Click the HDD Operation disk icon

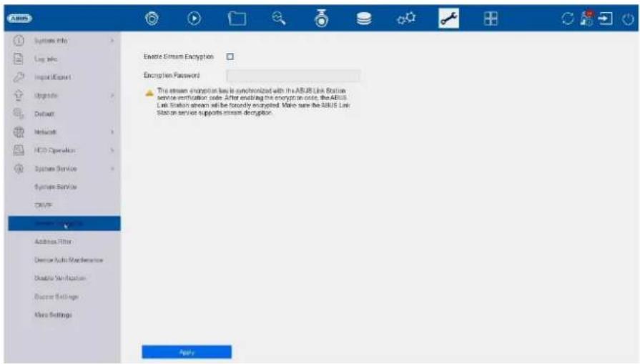pyautogui.click(x=19, y=150)
